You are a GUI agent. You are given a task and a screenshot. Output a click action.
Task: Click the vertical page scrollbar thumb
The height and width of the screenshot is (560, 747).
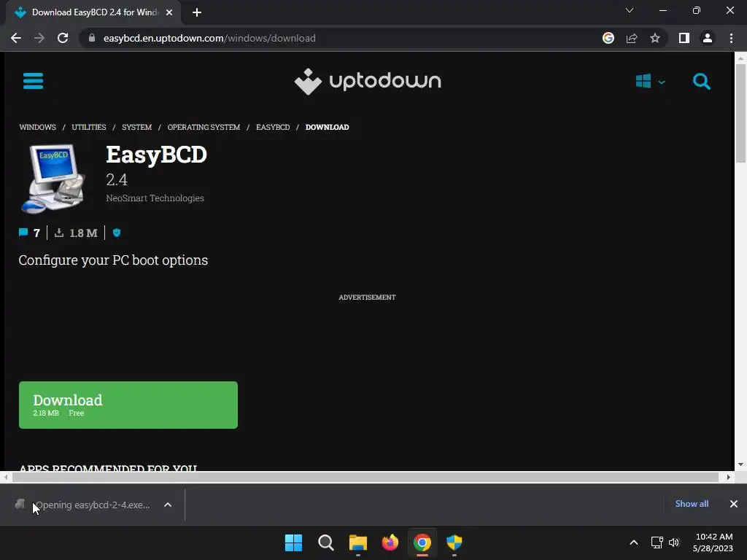740,113
